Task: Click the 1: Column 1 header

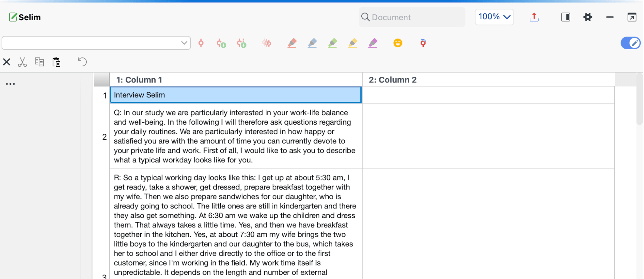Action: point(236,80)
